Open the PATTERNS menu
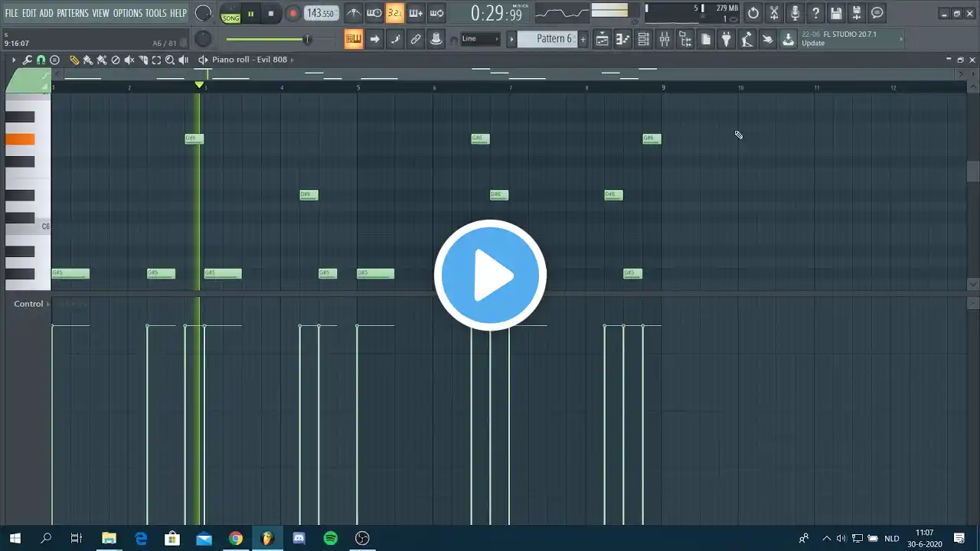This screenshot has width=980, height=551. coord(73,13)
